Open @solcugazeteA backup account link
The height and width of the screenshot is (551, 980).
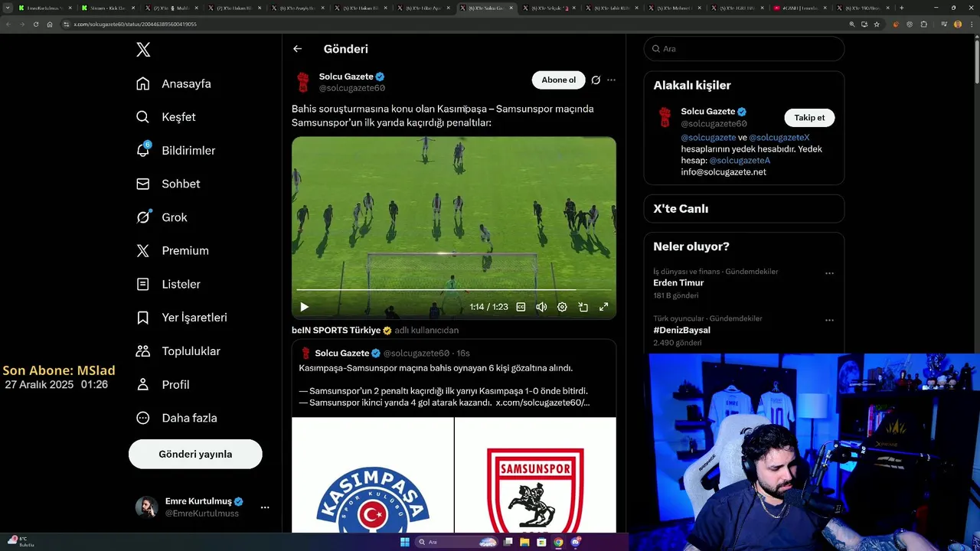740,161
